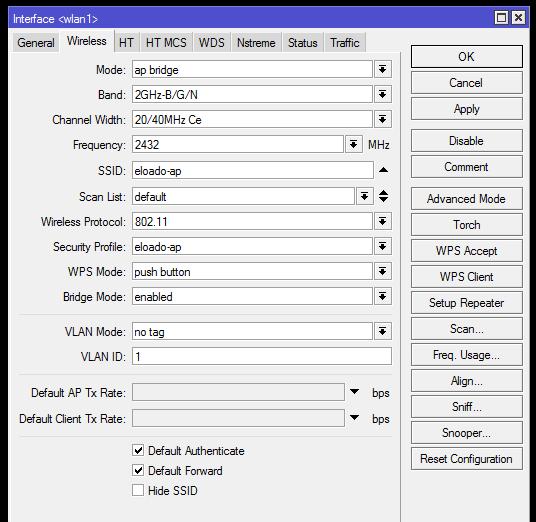The image size is (536, 522).
Task: Click the Cancel button
Action: coord(467,83)
